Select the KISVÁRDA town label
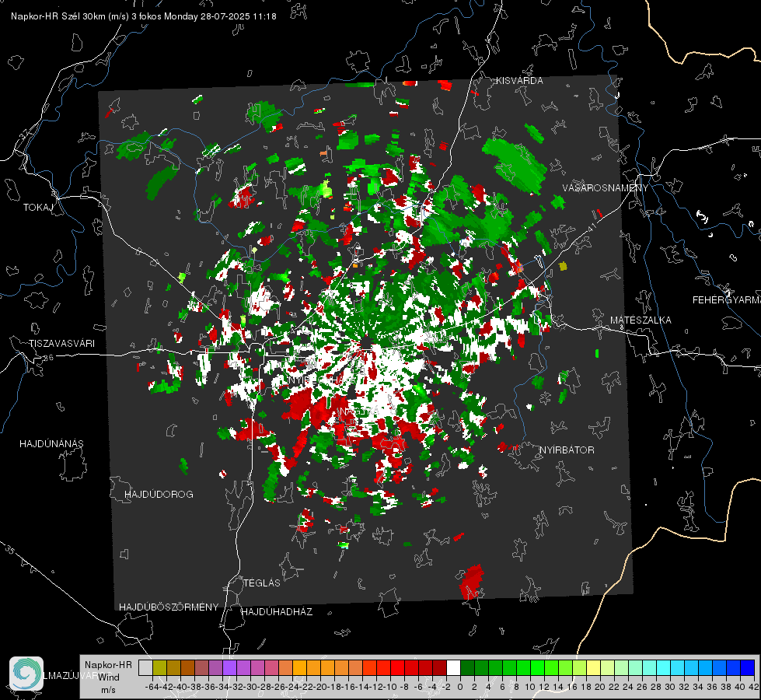Image resolution: width=761 pixels, height=700 pixels. click(519, 81)
